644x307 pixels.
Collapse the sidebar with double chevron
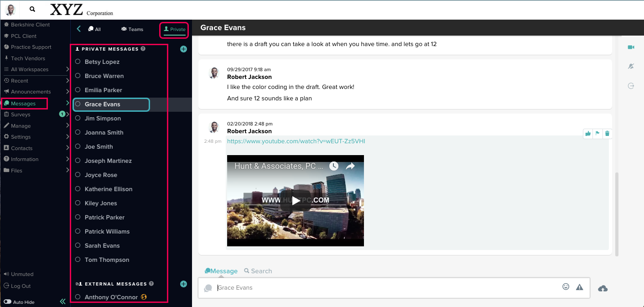coord(63,302)
